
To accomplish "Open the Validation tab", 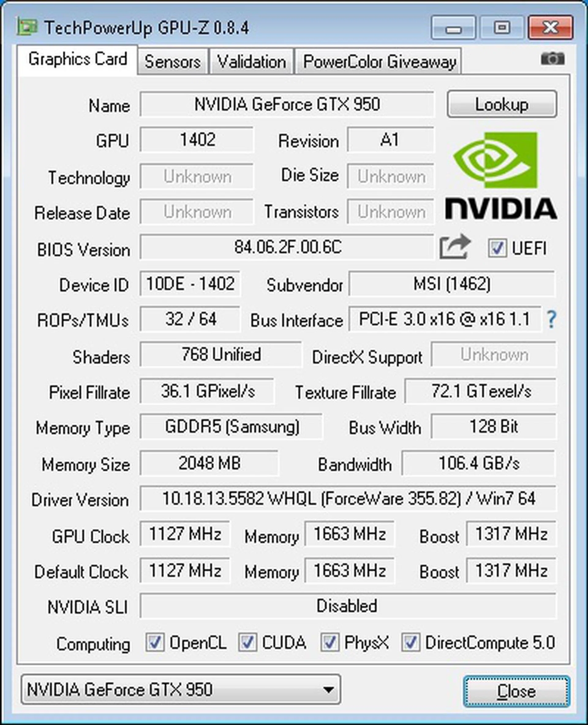I will pyautogui.click(x=251, y=61).
